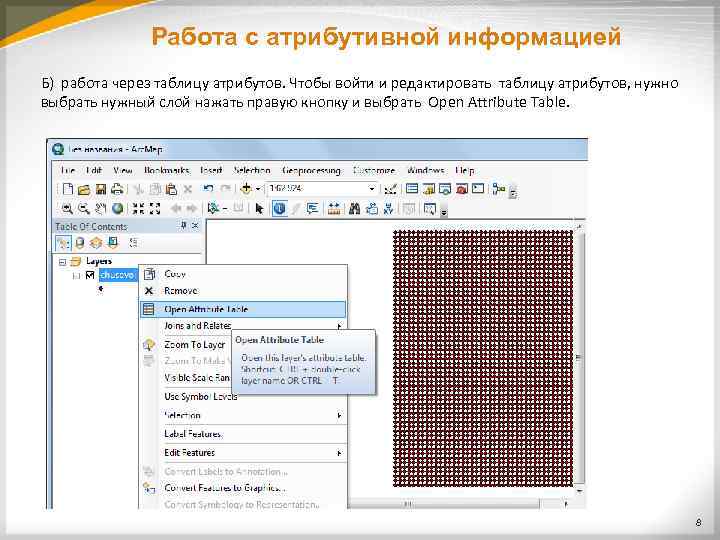Select the Zoom In magnifier tool
This screenshot has height=540, width=720.
[x=68, y=209]
